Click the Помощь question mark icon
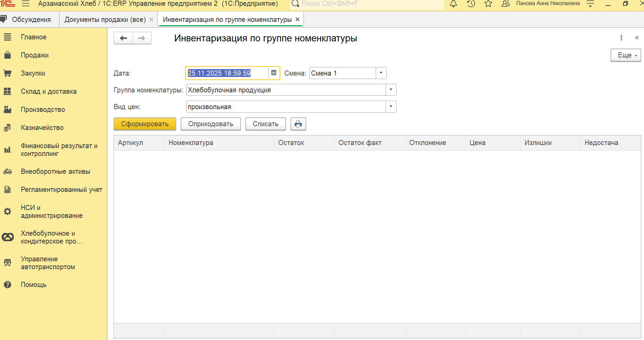This screenshot has height=340, width=644. (x=8, y=285)
